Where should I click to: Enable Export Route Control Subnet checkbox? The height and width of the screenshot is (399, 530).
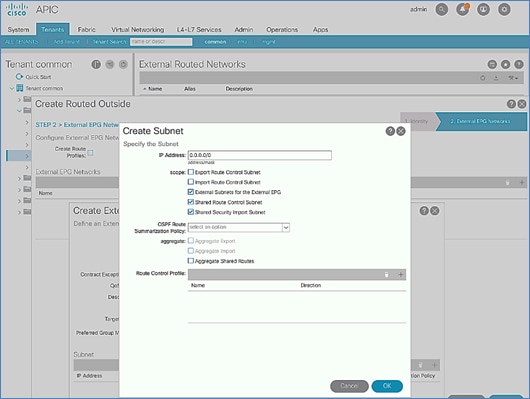pyautogui.click(x=191, y=172)
